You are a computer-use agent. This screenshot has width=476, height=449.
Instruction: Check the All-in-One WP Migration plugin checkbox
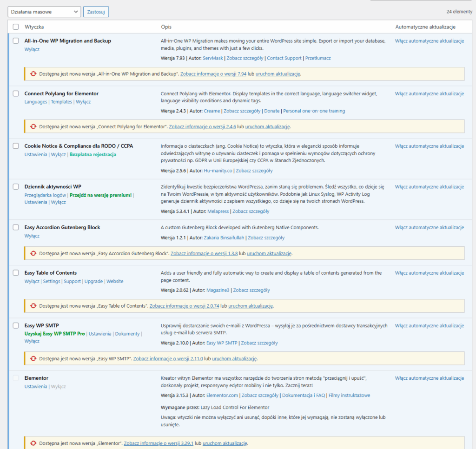tap(16, 41)
